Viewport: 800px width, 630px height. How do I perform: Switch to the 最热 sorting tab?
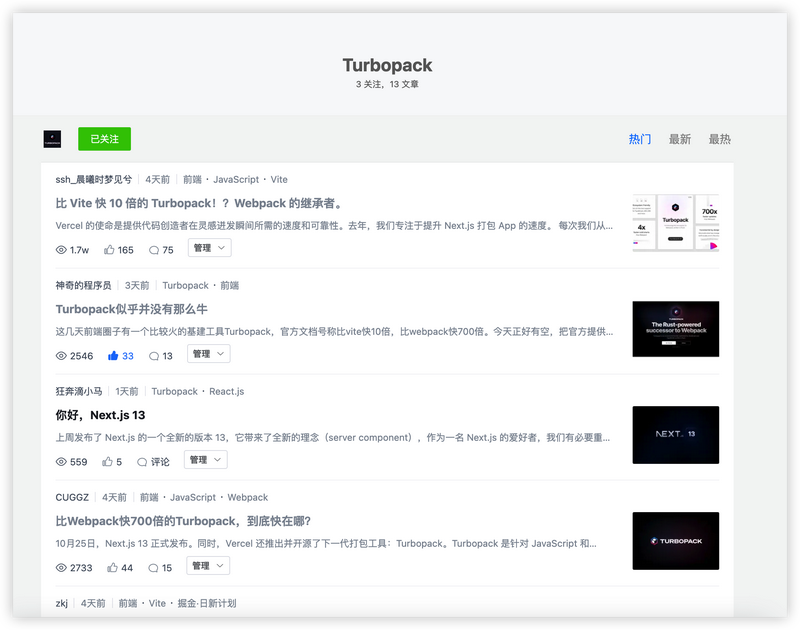(x=722, y=138)
